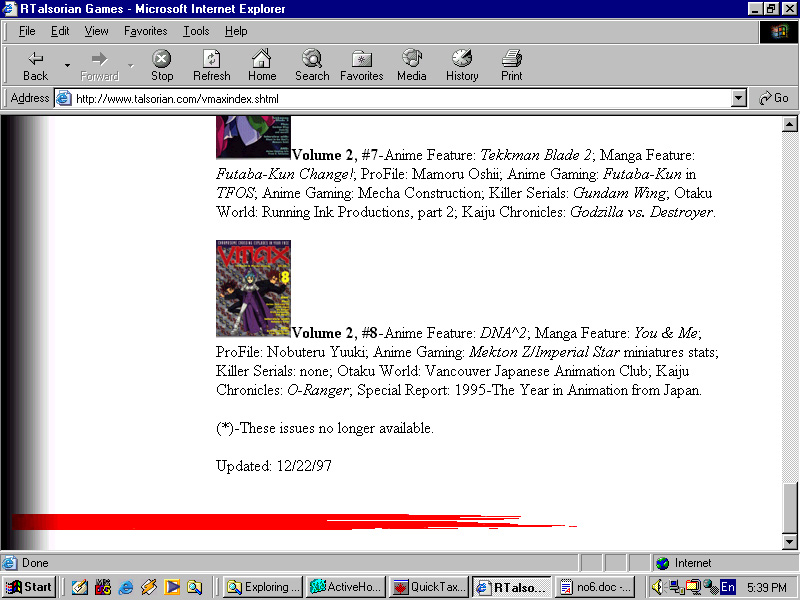
Task: Open the Favorites menu
Action: [x=145, y=31]
